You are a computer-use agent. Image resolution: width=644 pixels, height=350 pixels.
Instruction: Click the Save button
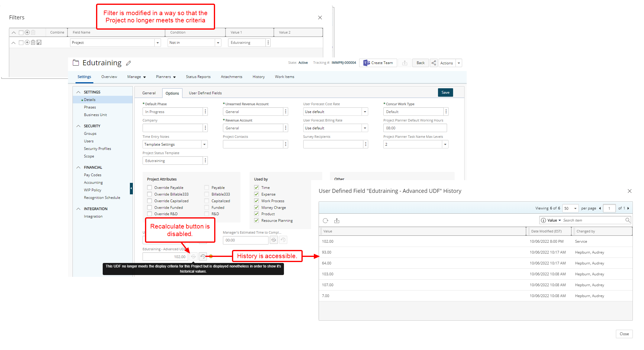click(445, 92)
